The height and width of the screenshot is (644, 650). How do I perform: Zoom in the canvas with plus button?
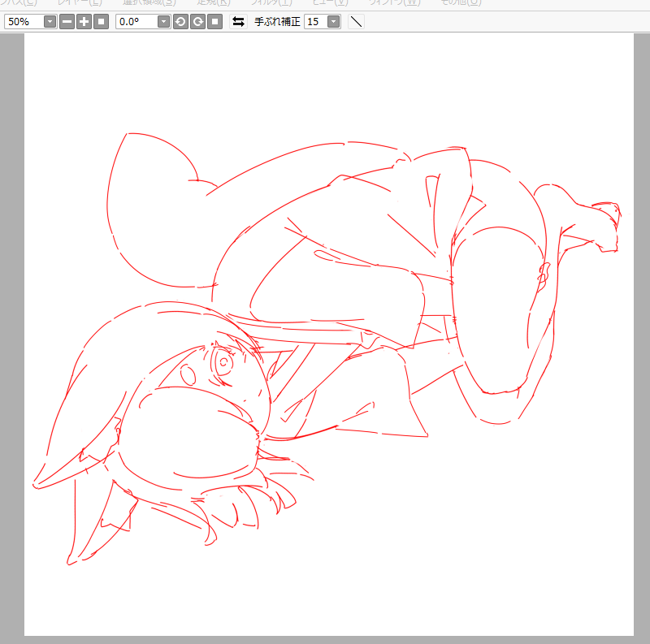coord(84,22)
